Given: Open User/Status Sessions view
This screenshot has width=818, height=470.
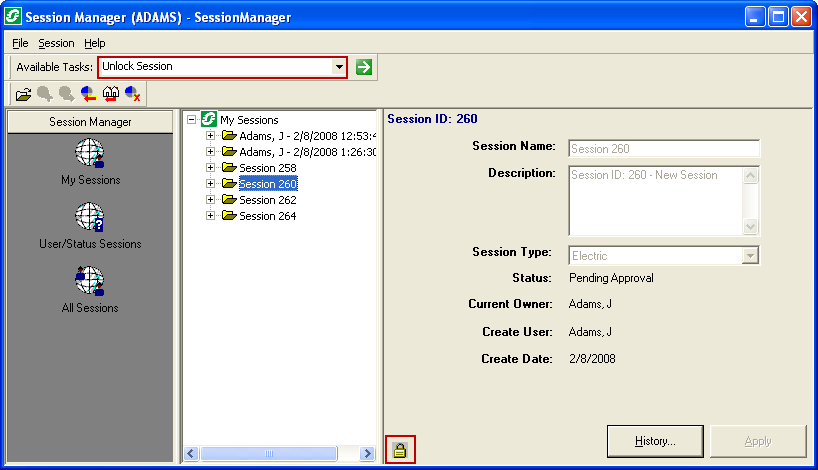Looking at the screenshot, I should pos(90,225).
